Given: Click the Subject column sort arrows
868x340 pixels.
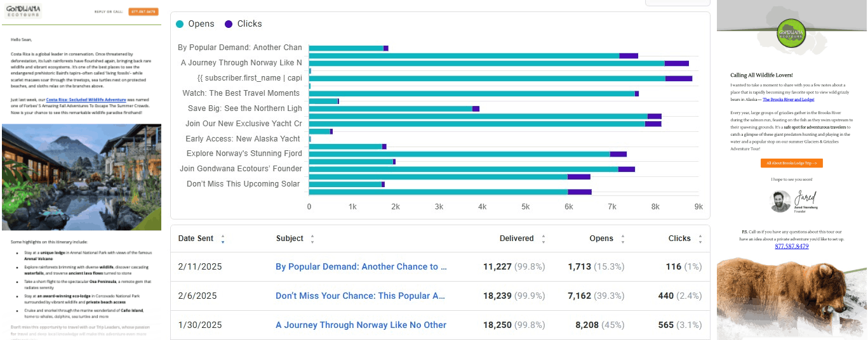Looking at the screenshot, I should pyautogui.click(x=312, y=239).
